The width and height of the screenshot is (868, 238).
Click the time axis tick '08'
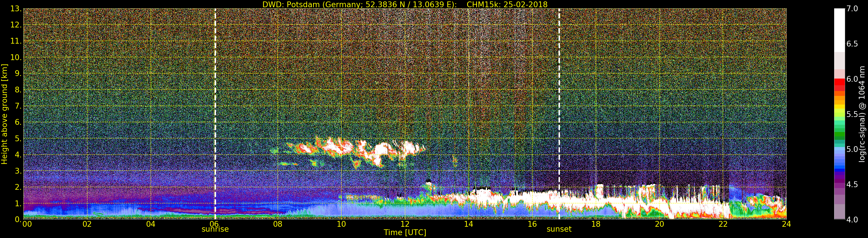(278, 224)
